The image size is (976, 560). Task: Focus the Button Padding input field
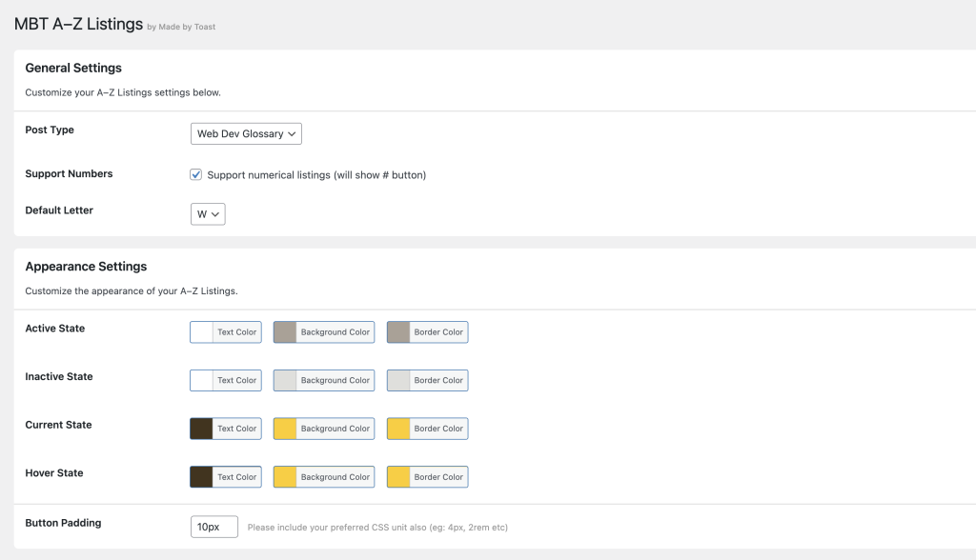point(214,527)
